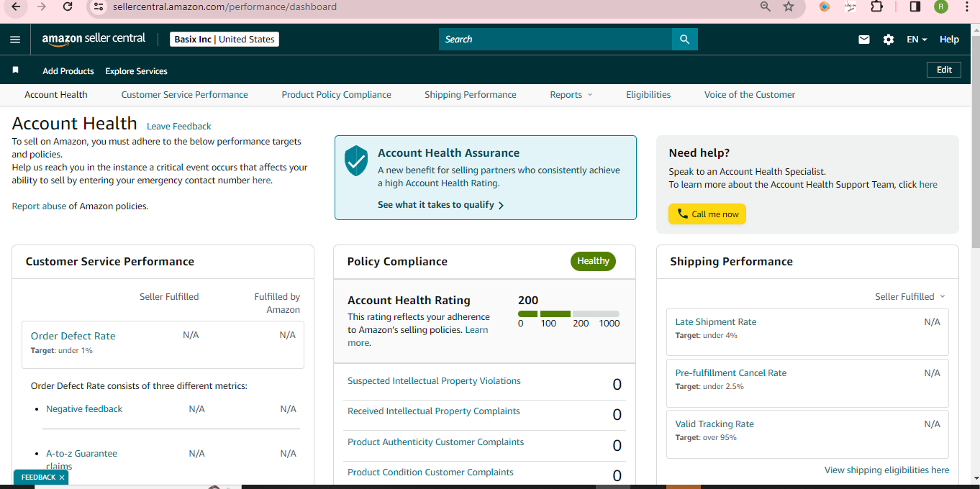
Task: Open the Pre-fulfillment Cancel Rate link
Action: tap(731, 373)
